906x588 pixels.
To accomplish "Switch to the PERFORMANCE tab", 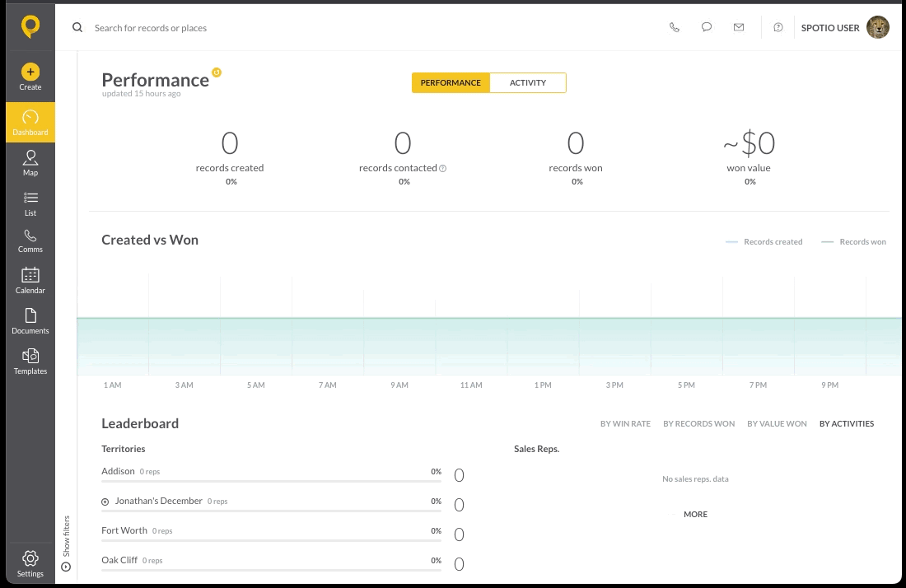I will 451,82.
